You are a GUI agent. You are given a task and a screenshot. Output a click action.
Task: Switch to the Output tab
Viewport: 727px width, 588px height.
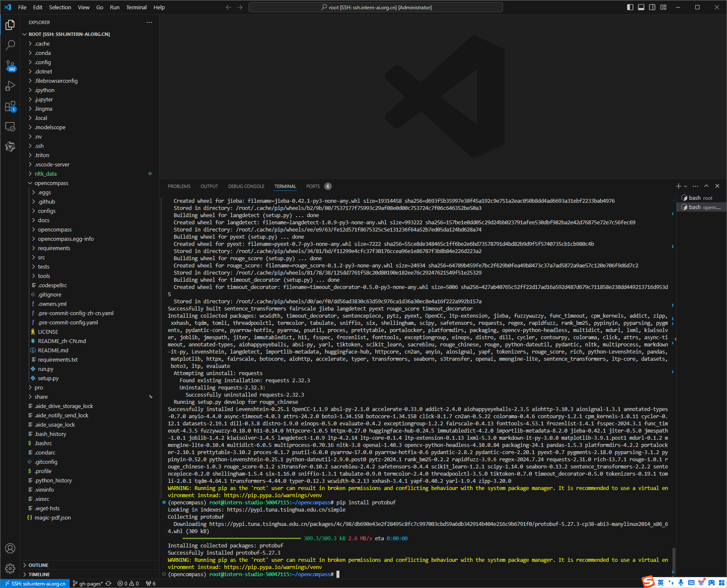(209, 186)
